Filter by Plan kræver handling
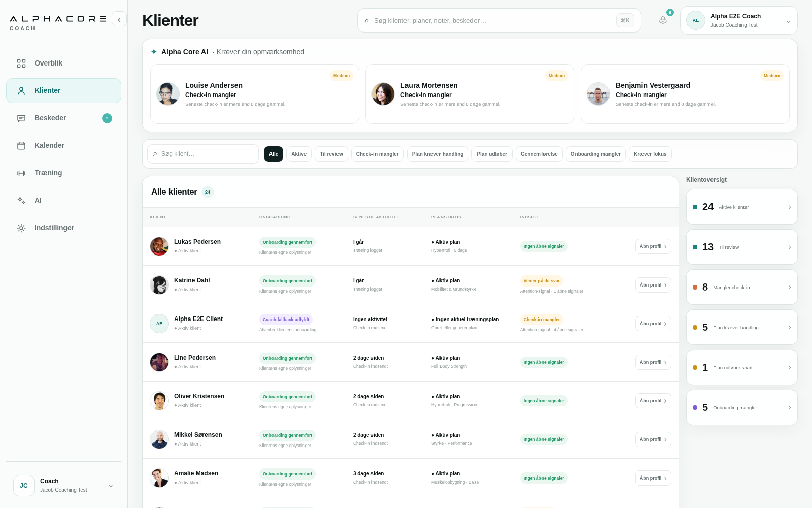The height and width of the screenshot is (508, 812). pos(437,154)
